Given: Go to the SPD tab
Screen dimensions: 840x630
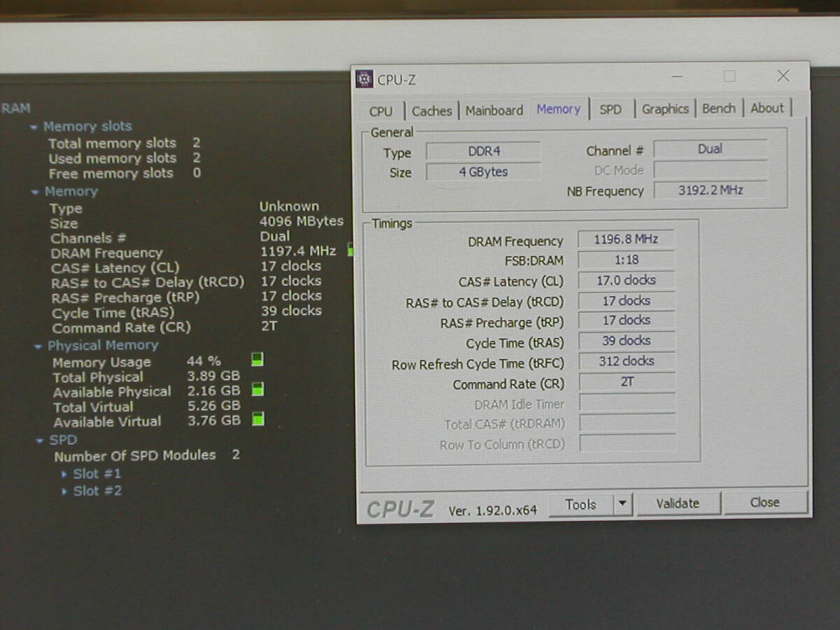Looking at the screenshot, I should pyautogui.click(x=610, y=110).
